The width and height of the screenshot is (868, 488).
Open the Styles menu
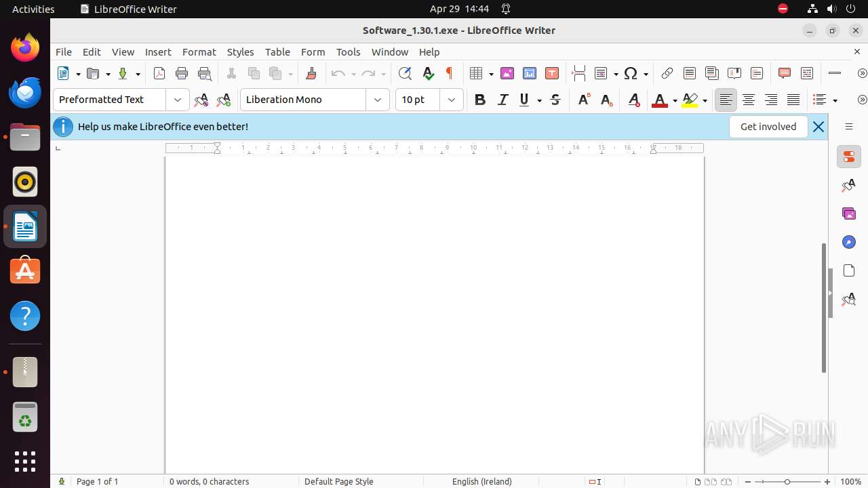240,52
